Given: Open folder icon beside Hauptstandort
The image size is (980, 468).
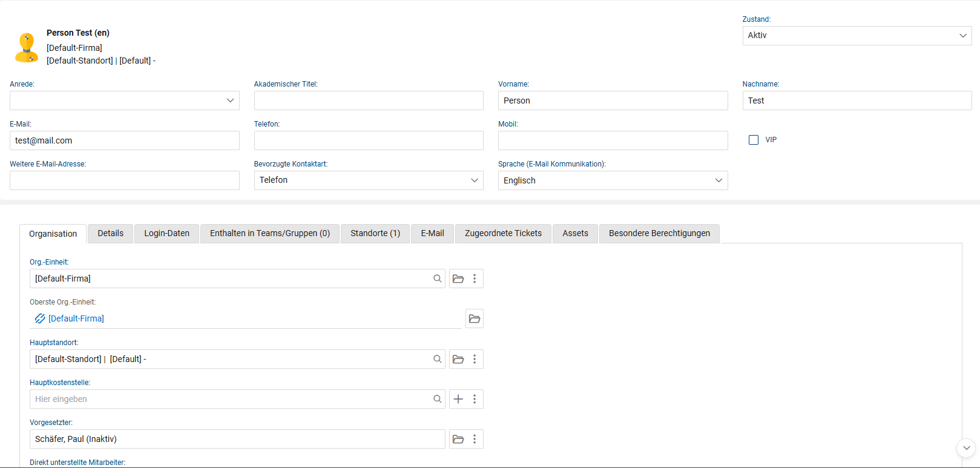Looking at the screenshot, I should pos(458,359).
